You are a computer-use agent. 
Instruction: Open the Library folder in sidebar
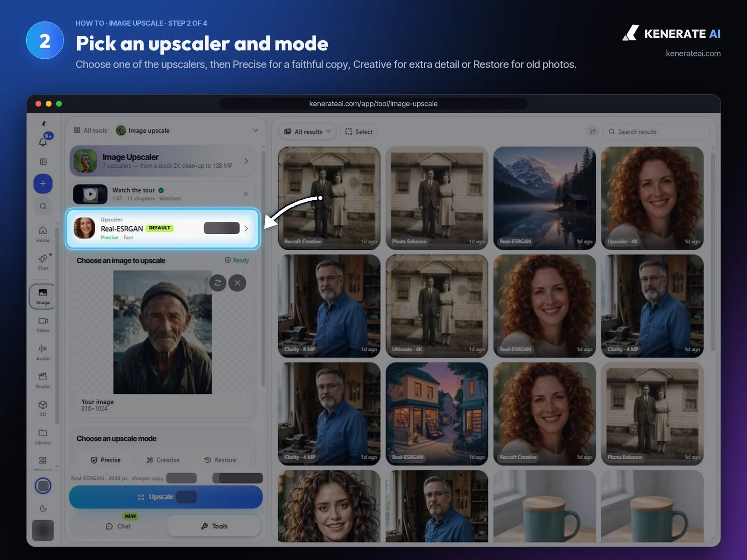tap(43, 436)
